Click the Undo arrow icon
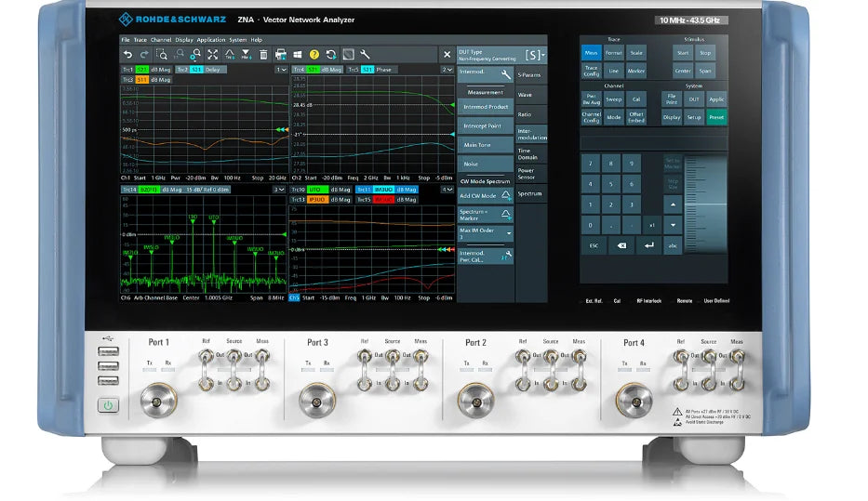Screen dimensions: 868x501 [127, 54]
